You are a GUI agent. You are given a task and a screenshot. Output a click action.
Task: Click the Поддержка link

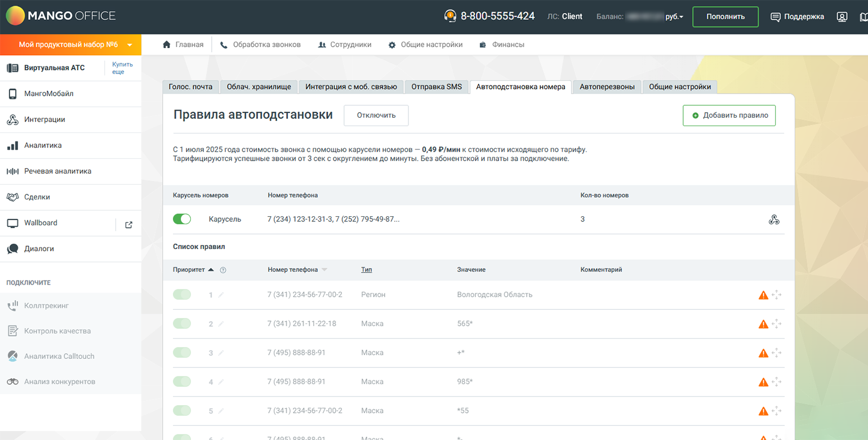click(x=805, y=17)
